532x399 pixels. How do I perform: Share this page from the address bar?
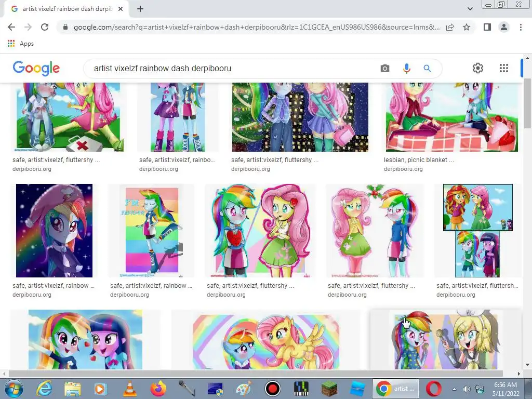[x=450, y=27]
